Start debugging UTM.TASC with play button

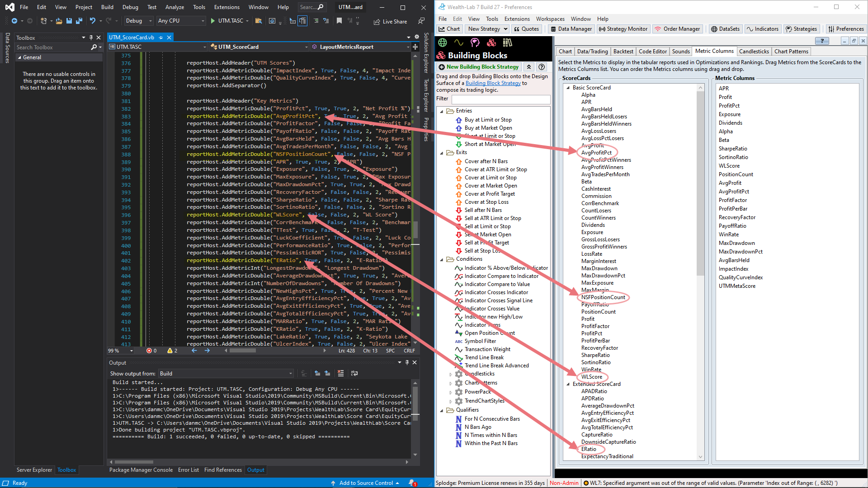tap(230, 21)
